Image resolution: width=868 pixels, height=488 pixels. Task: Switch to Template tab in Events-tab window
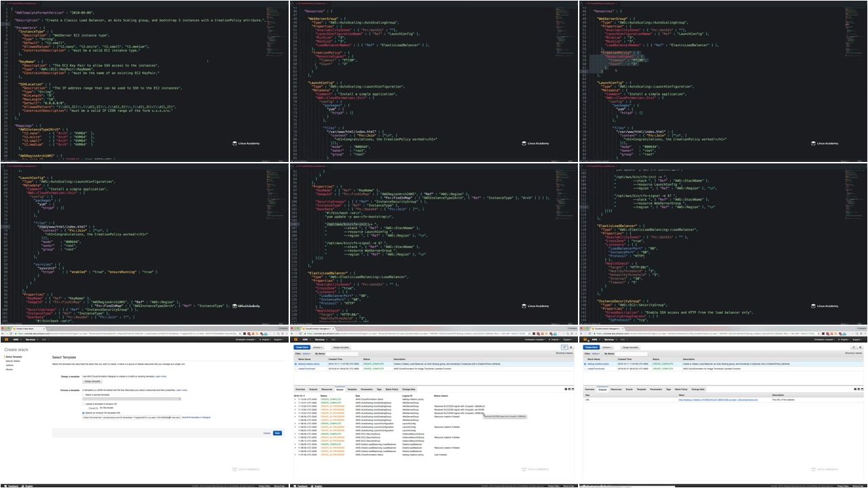(x=352, y=389)
